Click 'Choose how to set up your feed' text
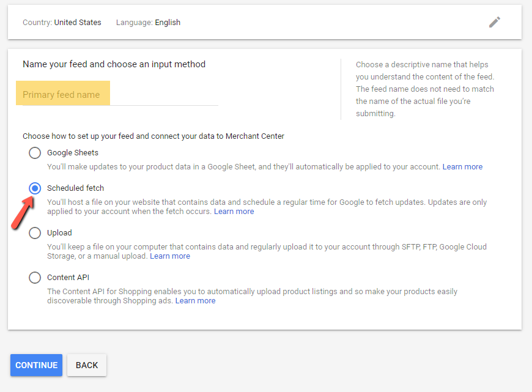This screenshot has height=392, width=532. tap(153, 136)
